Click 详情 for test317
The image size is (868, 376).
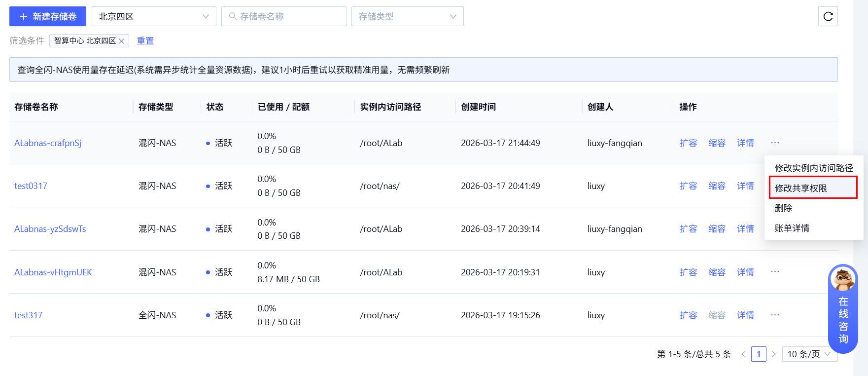click(745, 315)
